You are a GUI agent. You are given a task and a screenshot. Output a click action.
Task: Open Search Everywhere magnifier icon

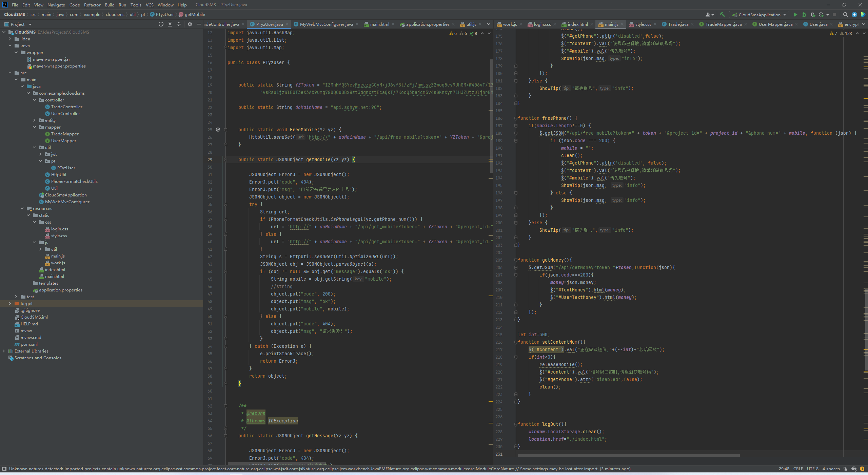846,15
